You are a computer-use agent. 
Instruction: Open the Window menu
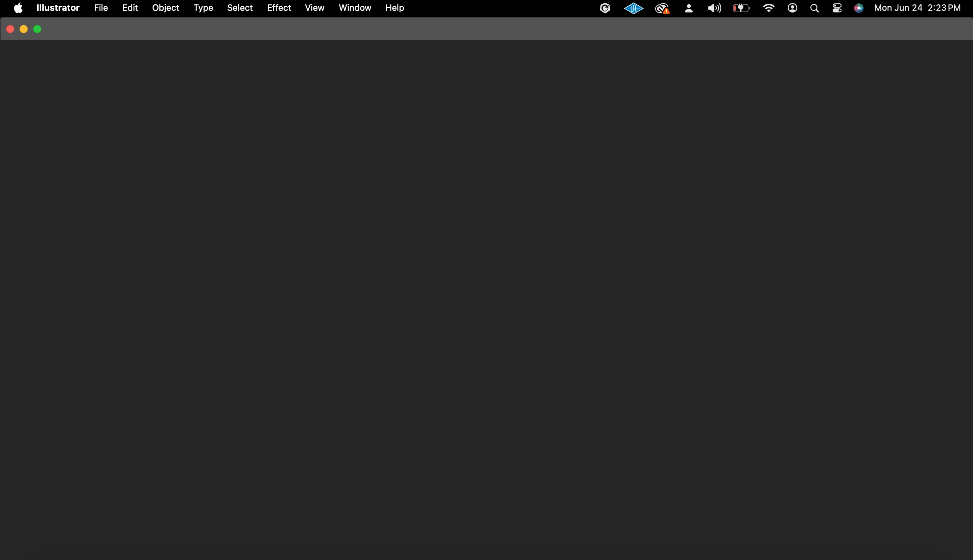[355, 8]
